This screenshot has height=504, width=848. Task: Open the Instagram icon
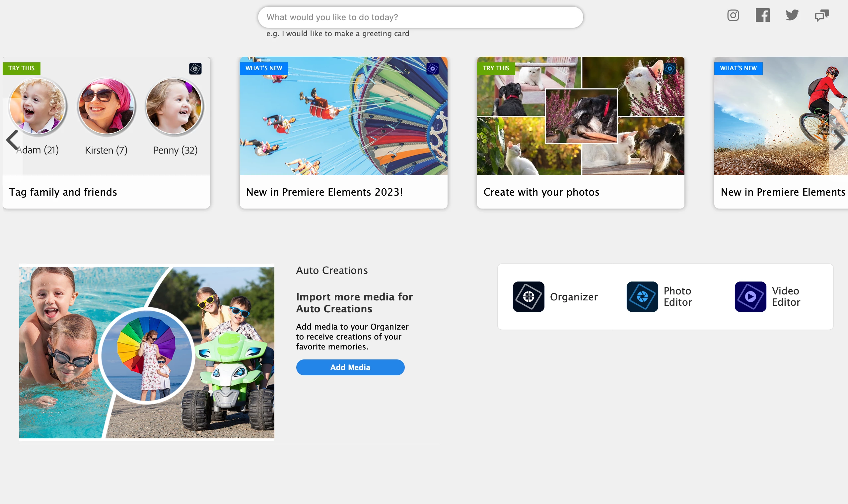point(733,15)
